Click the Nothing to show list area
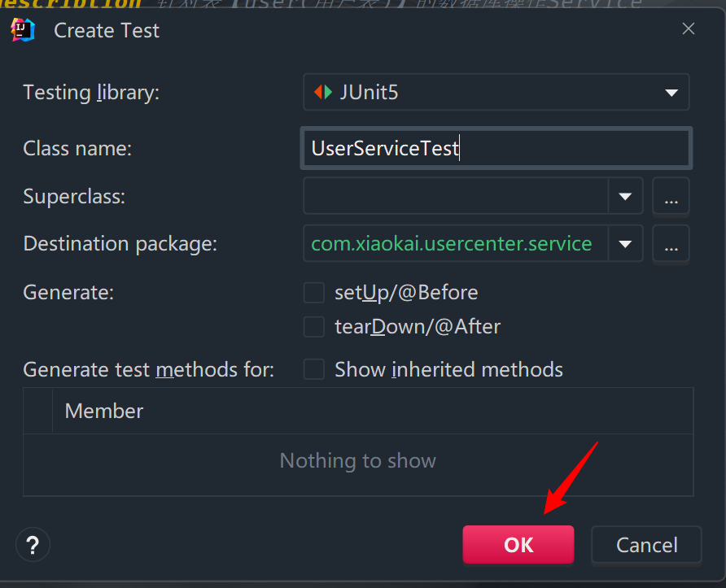Viewport: 726px width, 588px height. (358, 461)
